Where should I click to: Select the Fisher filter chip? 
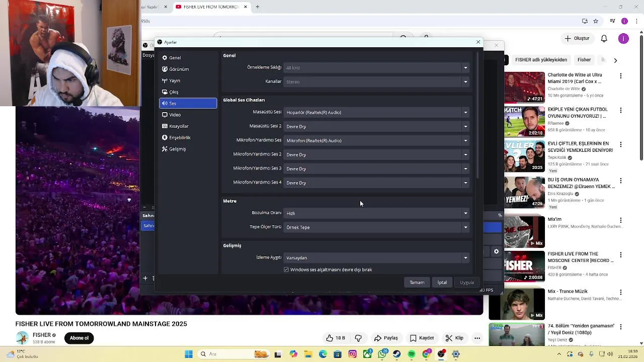pyautogui.click(x=584, y=60)
